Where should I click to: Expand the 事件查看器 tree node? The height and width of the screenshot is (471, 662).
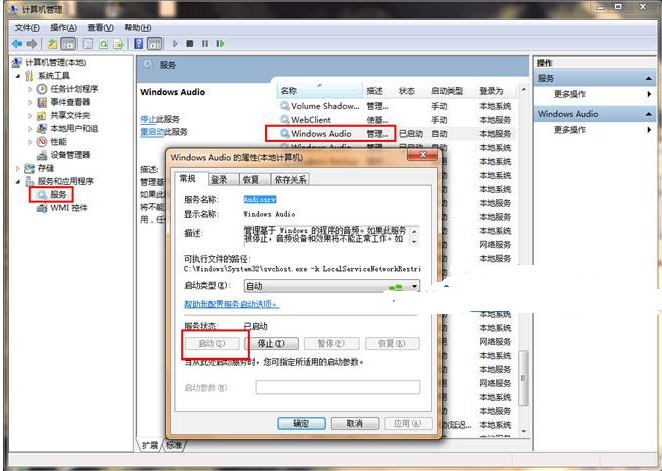[x=30, y=103]
